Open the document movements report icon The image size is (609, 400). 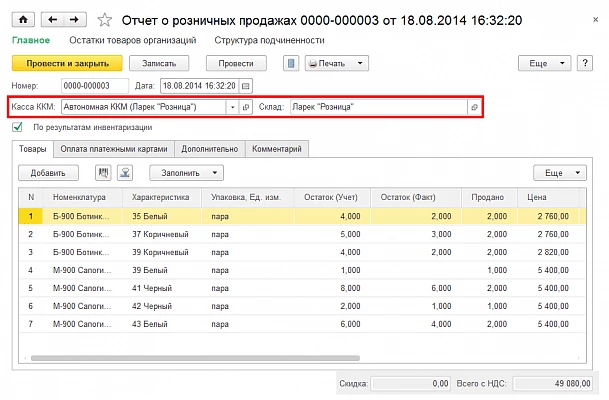click(x=291, y=63)
